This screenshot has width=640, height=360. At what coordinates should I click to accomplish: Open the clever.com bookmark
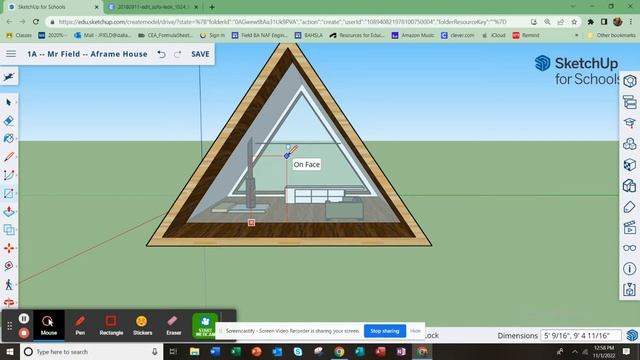pos(458,36)
